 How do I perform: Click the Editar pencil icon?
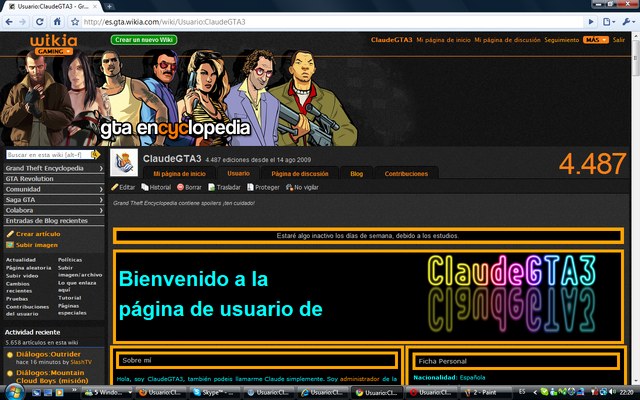coord(115,187)
